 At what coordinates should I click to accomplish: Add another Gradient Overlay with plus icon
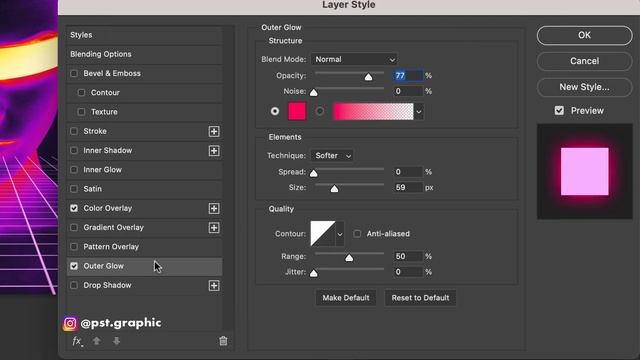coord(214,228)
